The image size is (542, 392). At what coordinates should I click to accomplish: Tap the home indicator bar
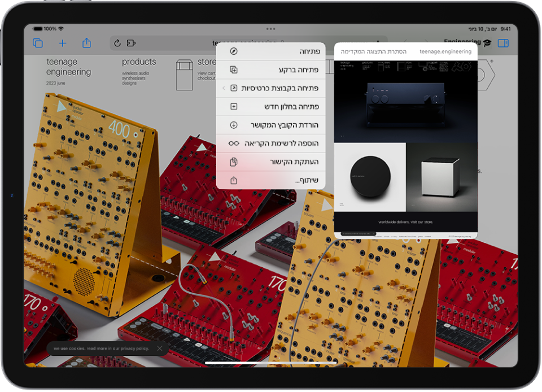(270, 363)
